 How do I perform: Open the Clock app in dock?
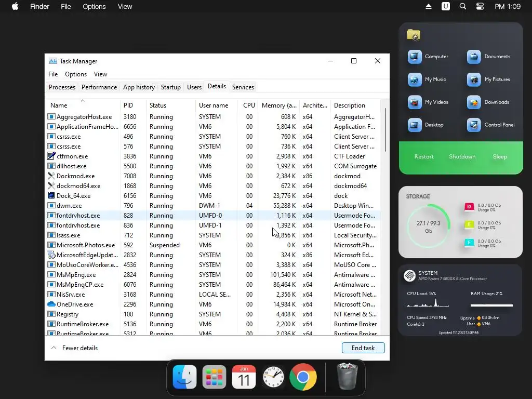(273, 377)
